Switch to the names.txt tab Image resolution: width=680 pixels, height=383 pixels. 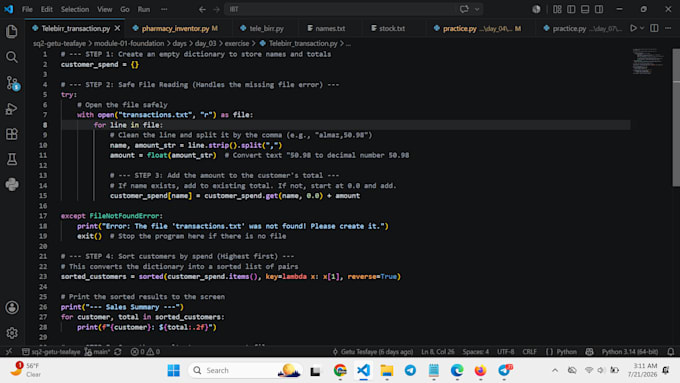pos(329,28)
